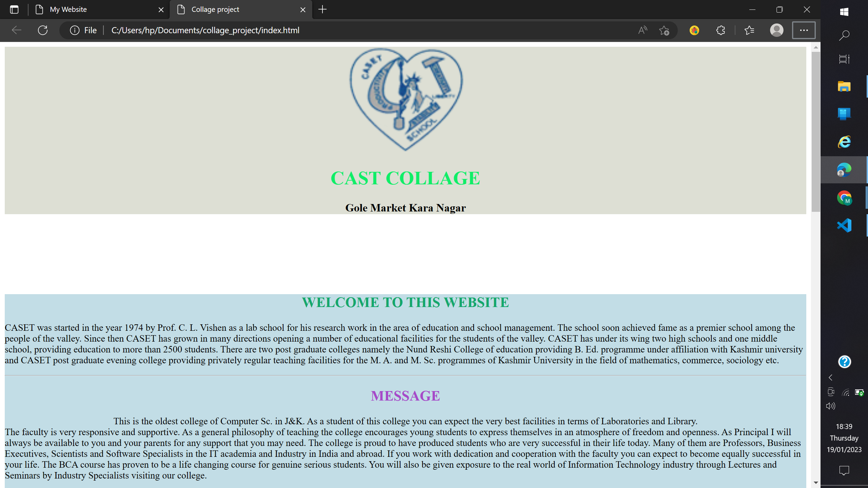Image resolution: width=868 pixels, height=488 pixels.
Task: Click the colorful extension icon in the toolbar
Action: point(694,30)
